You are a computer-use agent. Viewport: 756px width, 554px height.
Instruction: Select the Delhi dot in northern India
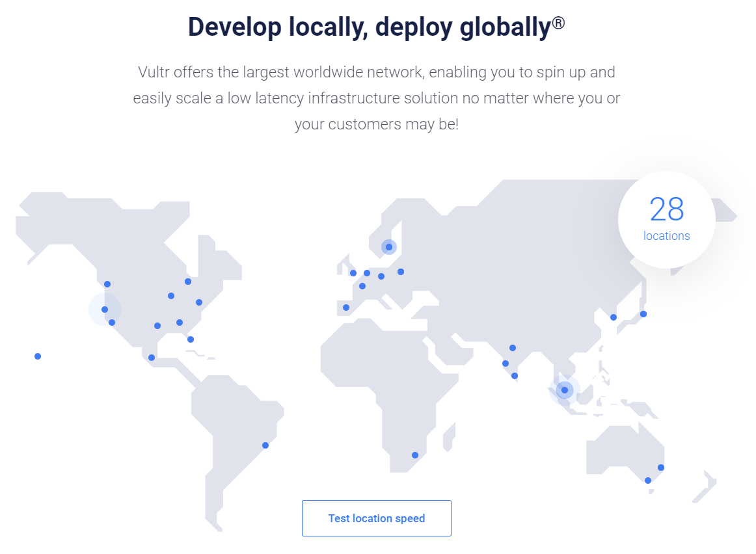pyautogui.click(x=513, y=348)
